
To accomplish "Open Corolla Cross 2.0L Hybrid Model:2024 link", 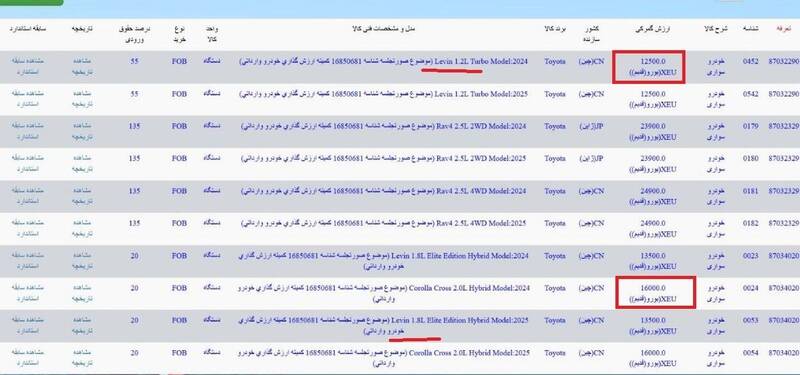I will (383, 293).
